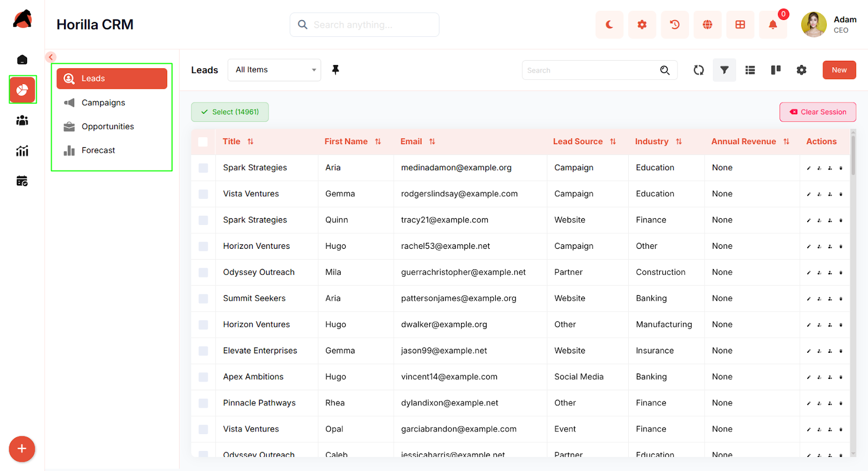868x471 pixels.
Task: Open the notifications bell
Action: tap(773, 25)
